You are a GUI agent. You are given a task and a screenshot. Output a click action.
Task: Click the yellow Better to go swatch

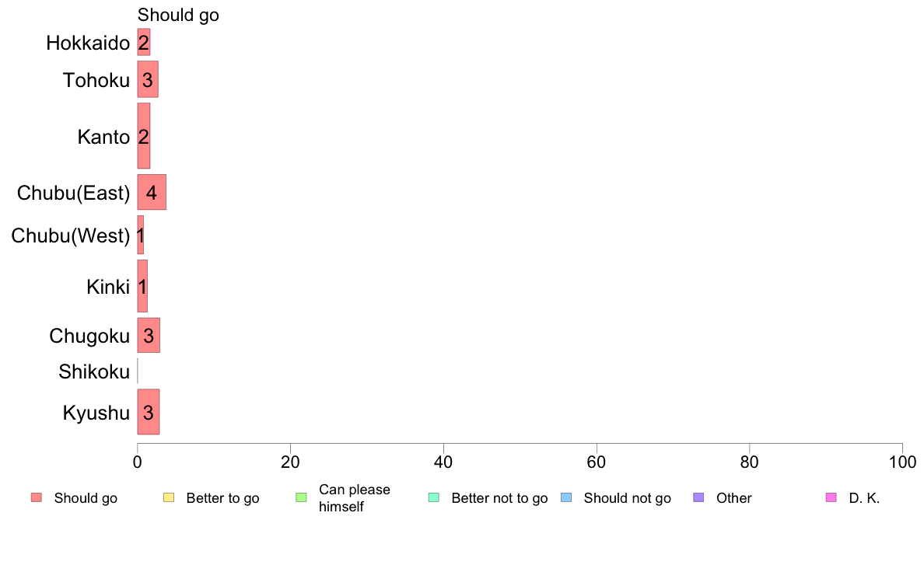point(169,497)
